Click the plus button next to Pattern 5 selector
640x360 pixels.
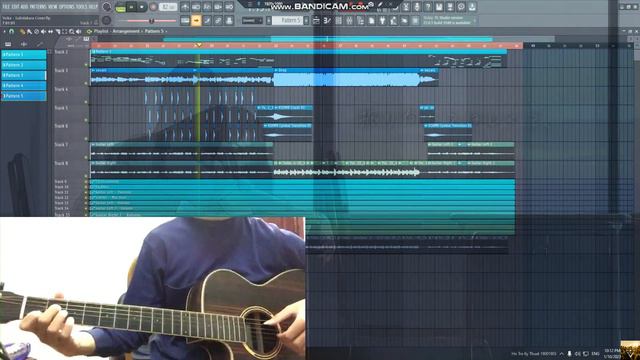(x=306, y=20)
